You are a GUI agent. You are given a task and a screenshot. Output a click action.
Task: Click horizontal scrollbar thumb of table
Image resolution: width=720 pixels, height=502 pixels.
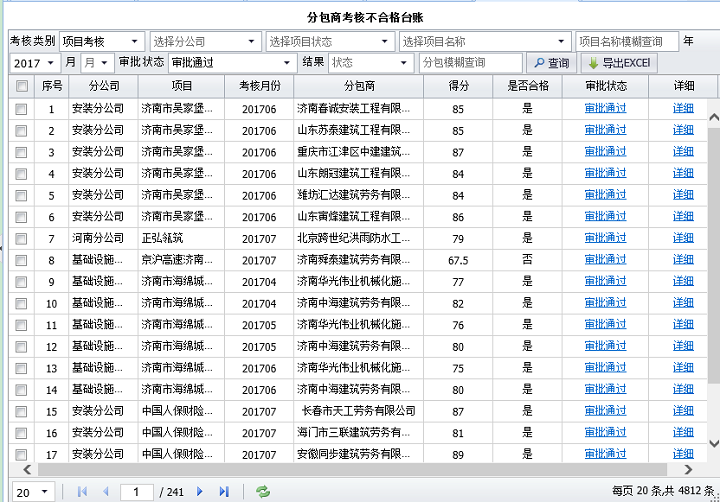click(x=352, y=469)
